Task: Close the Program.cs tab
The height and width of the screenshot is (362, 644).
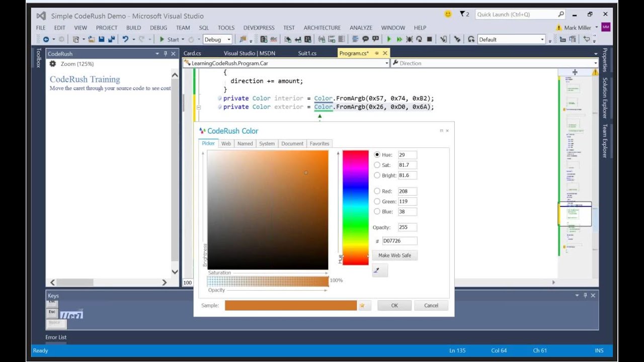Action: point(385,53)
